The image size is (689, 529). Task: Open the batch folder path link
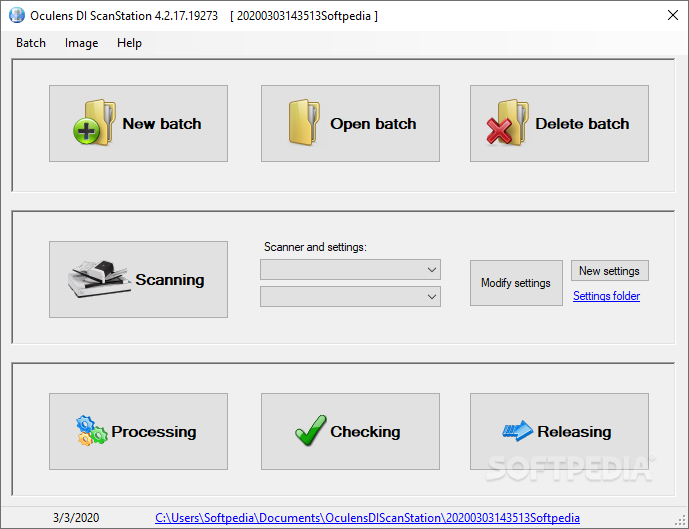(367, 518)
